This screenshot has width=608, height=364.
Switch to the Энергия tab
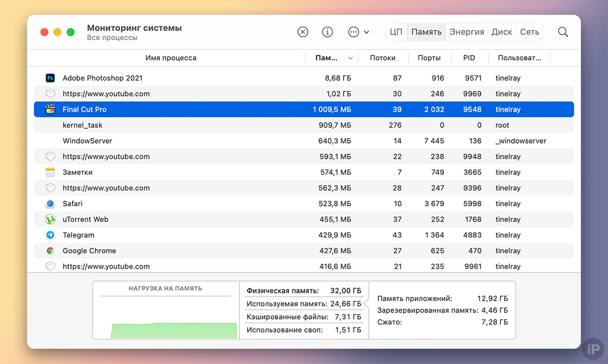coord(466,32)
